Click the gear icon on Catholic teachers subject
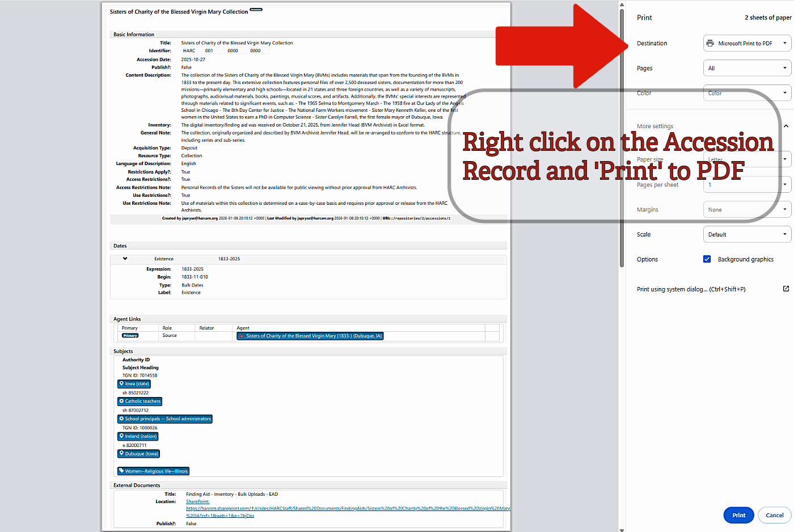 coord(121,401)
